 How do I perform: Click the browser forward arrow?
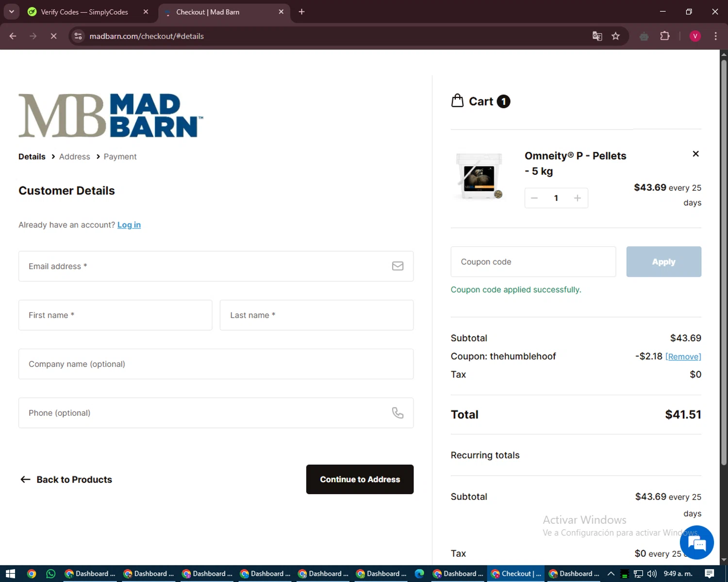click(33, 36)
